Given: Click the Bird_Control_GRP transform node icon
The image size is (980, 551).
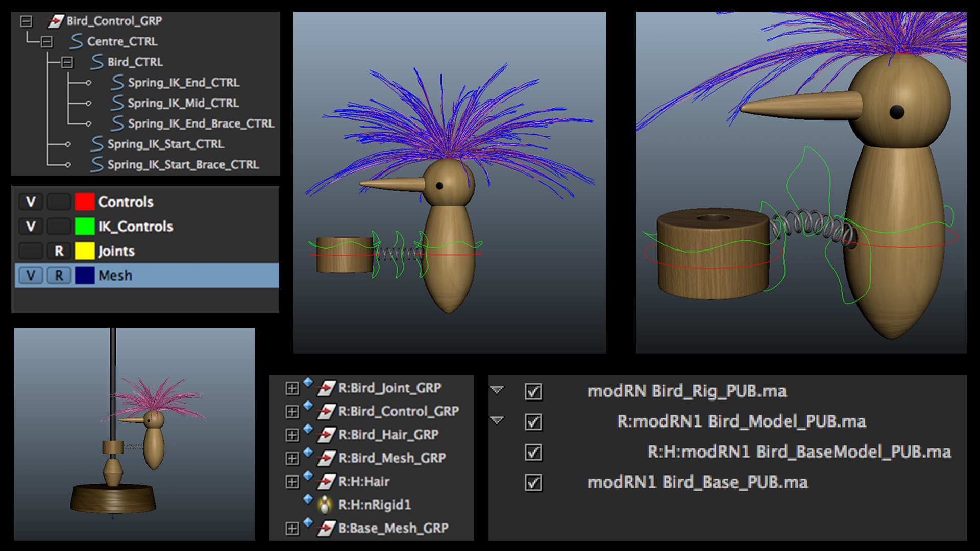Looking at the screenshot, I should (x=55, y=21).
